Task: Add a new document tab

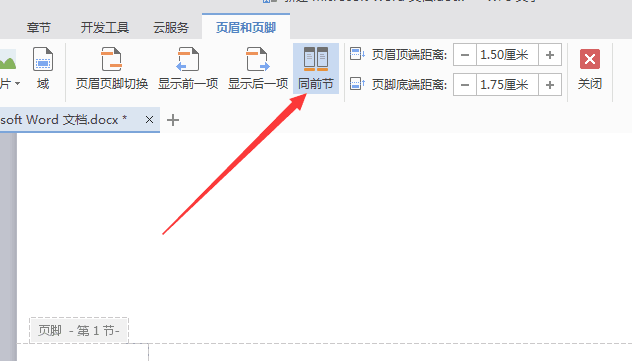Action: pos(173,120)
